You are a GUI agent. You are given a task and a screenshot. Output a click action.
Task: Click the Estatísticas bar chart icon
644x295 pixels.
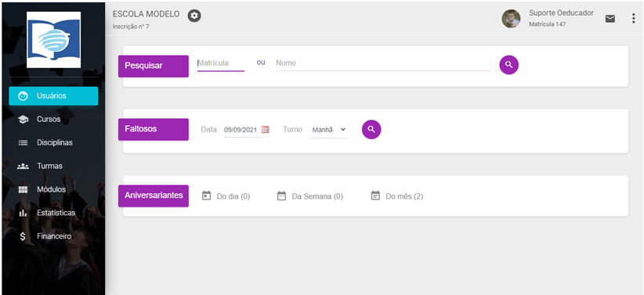pyautogui.click(x=23, y=213)
